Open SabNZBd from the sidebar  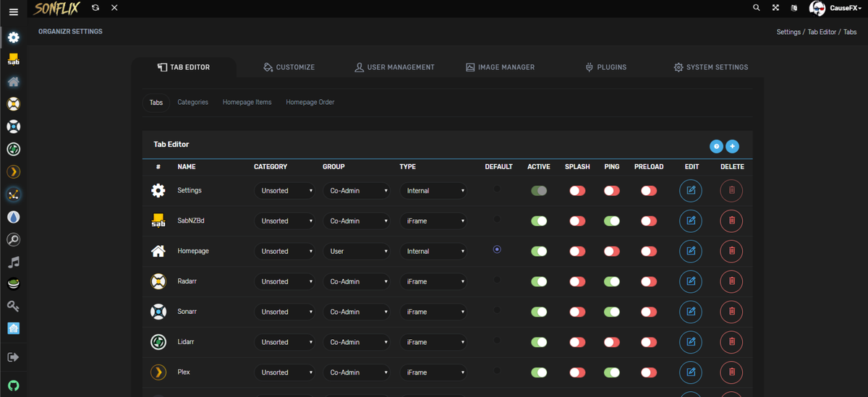13,59
